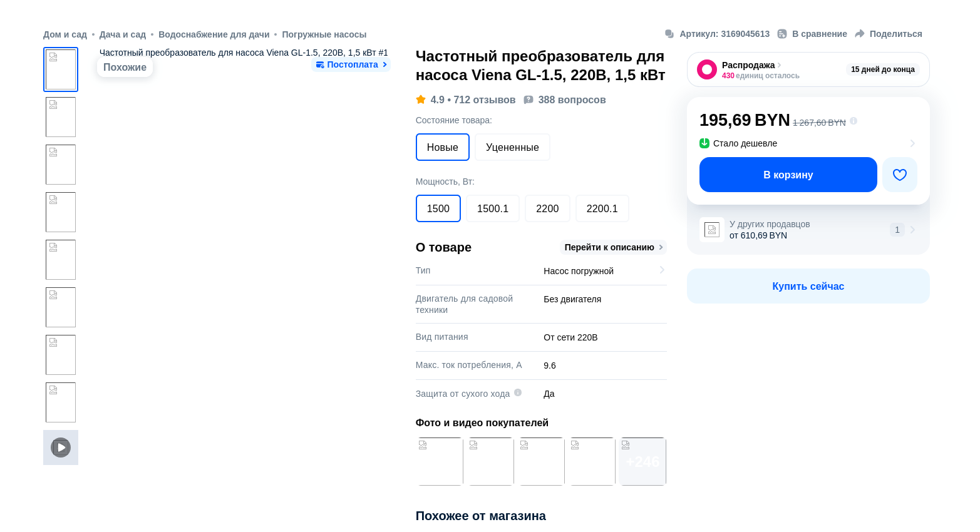The width and height of the screenshot is (980, 532).
Task: Play the product video thumbnail
Action: click(61, 448)
